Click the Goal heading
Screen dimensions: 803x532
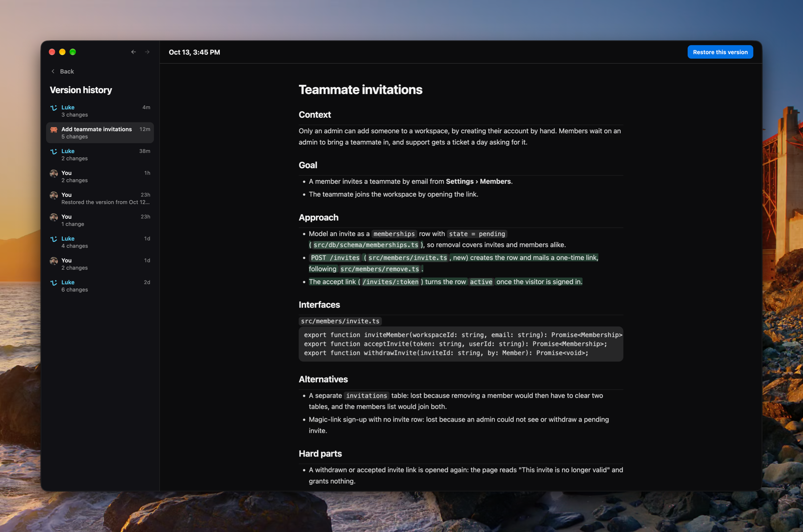coord(308,165)
